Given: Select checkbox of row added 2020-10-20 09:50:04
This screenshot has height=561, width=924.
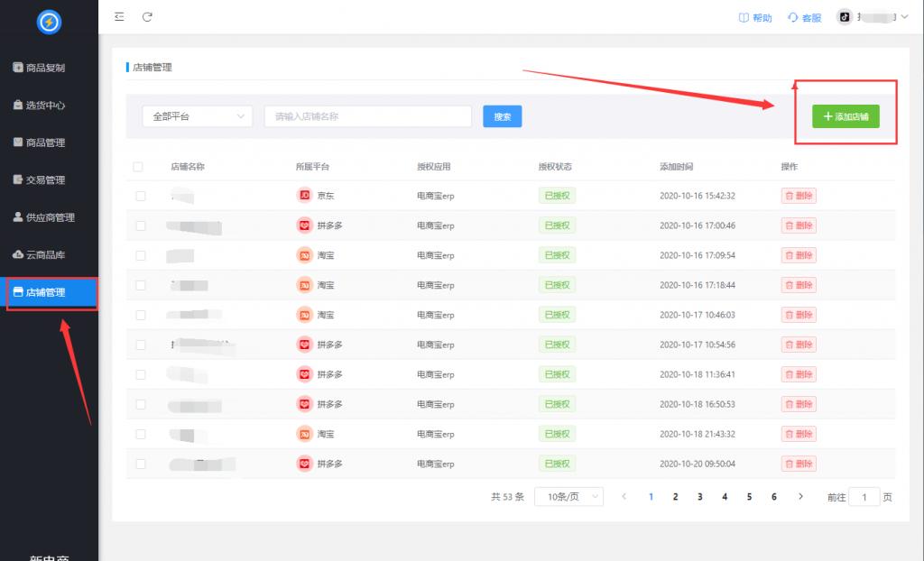Looking at the screenshot, I should [x=140, y=464].
